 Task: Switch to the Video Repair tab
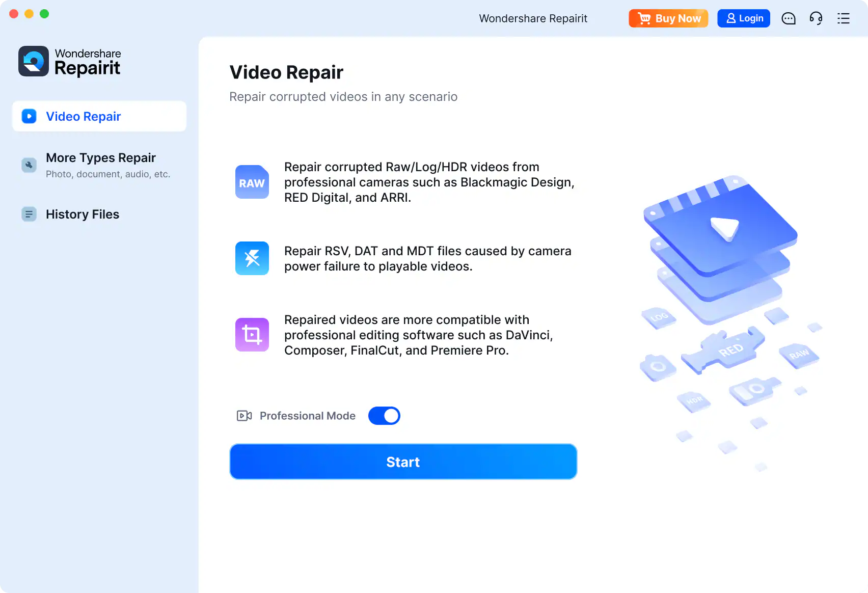(x=83, y=116)
